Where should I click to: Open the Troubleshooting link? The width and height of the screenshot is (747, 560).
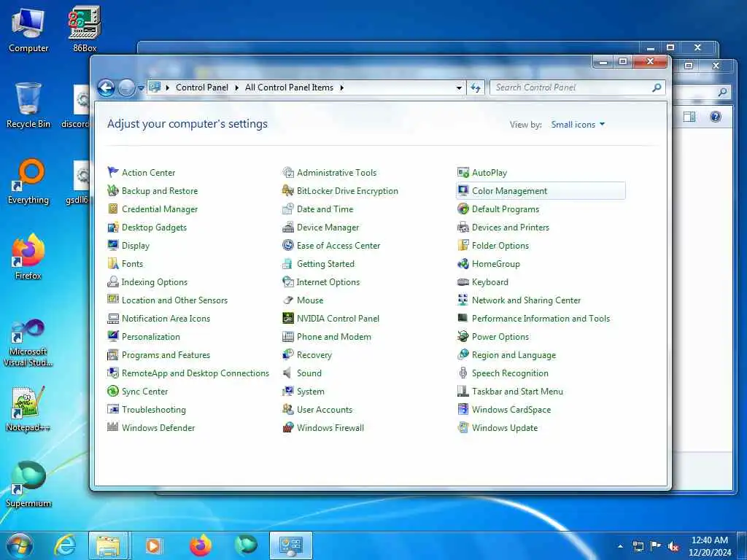153,410
